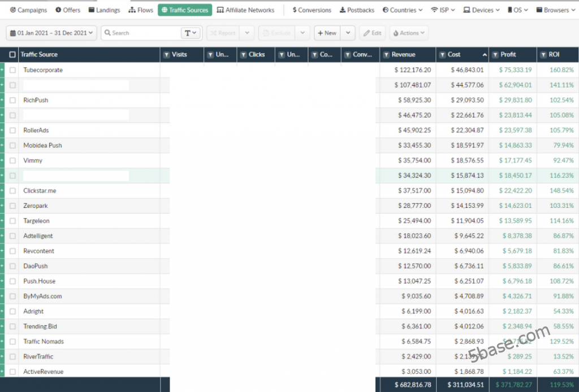Click the New button

click(x=327, y=33)
